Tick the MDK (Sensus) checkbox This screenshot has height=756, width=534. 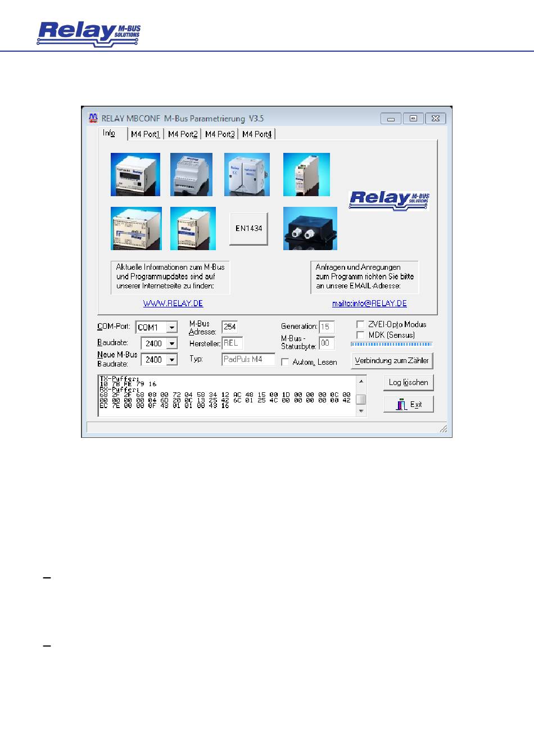360,335
